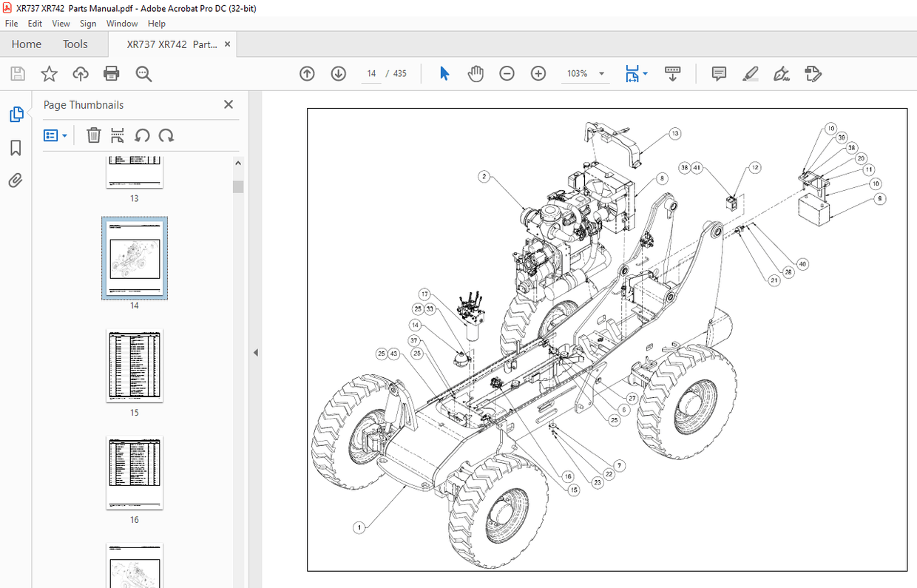Select the Highlight text tool

click(x=750, y=73)
